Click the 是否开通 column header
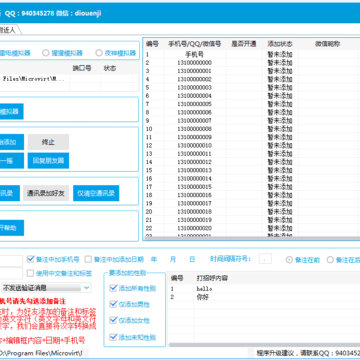 pyautogui.click(x=243, y=44)
